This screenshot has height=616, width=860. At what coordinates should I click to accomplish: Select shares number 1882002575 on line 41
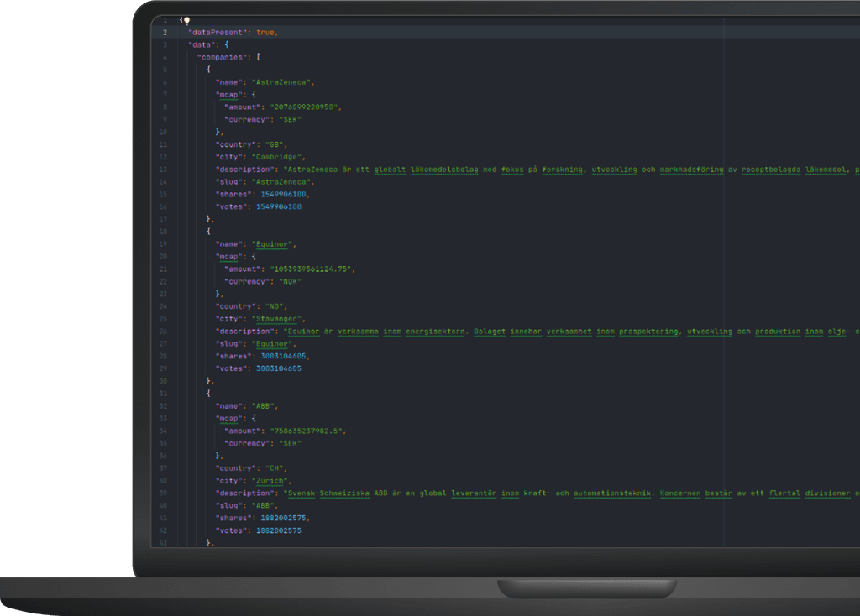pyautogui.click(x=284, y=518)
